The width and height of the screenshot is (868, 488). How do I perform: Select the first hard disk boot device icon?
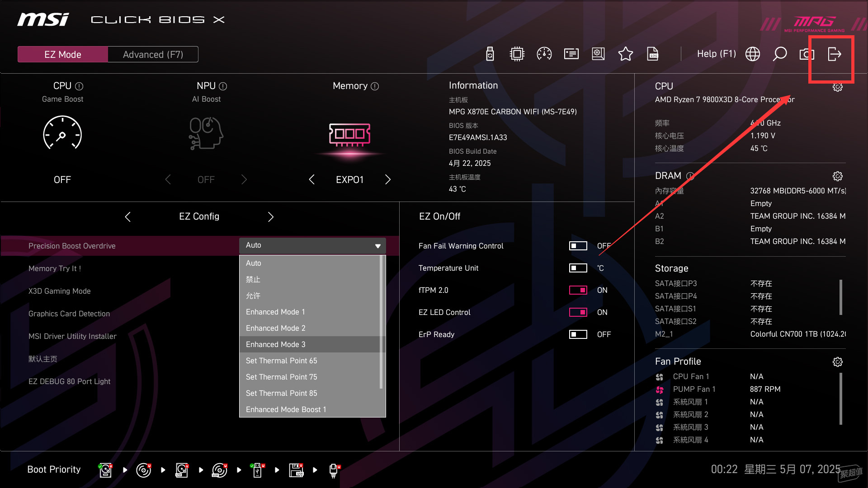(x=105, y=470)
